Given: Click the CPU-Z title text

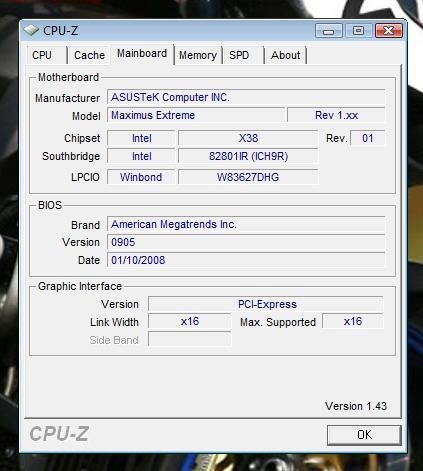Looking at the screenshot, I should [x=61, y=31].
